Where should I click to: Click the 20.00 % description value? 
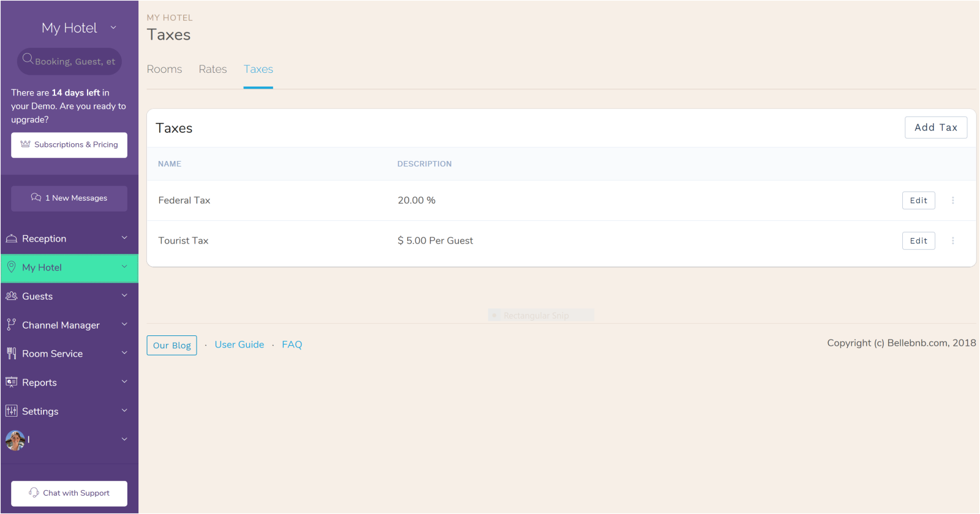coord(417,200)
